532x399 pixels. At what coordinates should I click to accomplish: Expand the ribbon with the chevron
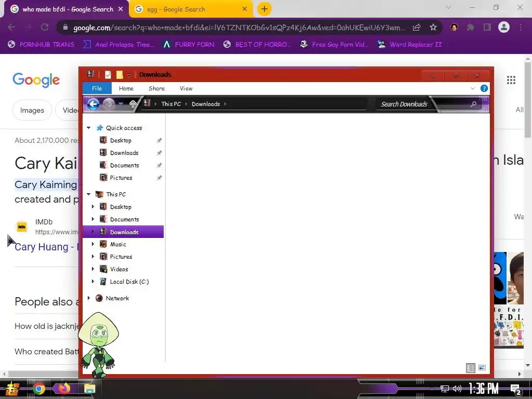[x=473, y=88]
